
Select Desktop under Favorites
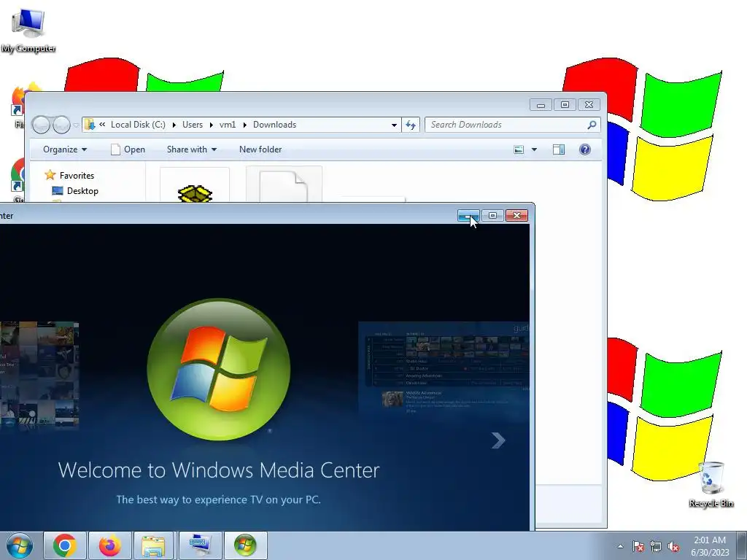(x=75, y=191)
